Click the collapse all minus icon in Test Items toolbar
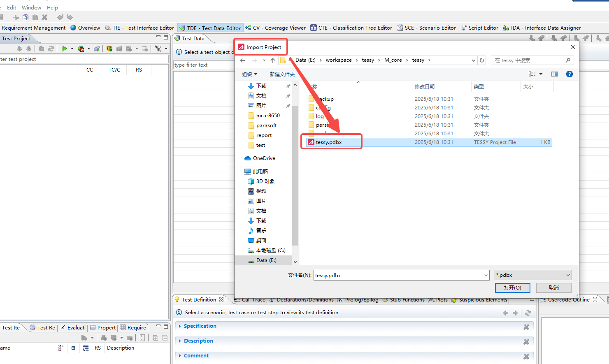 165,338
